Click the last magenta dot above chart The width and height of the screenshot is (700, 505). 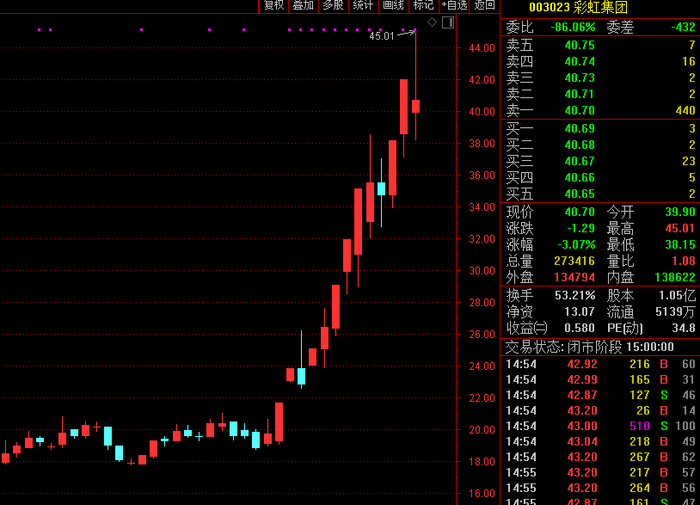click(x=415, y=30)
